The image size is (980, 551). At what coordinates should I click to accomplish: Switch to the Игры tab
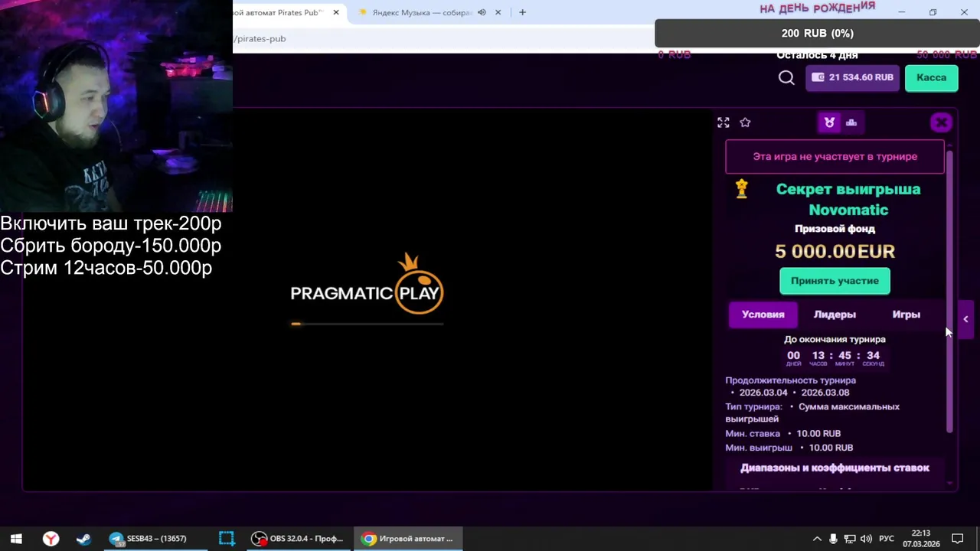click(x=906, y=315)
